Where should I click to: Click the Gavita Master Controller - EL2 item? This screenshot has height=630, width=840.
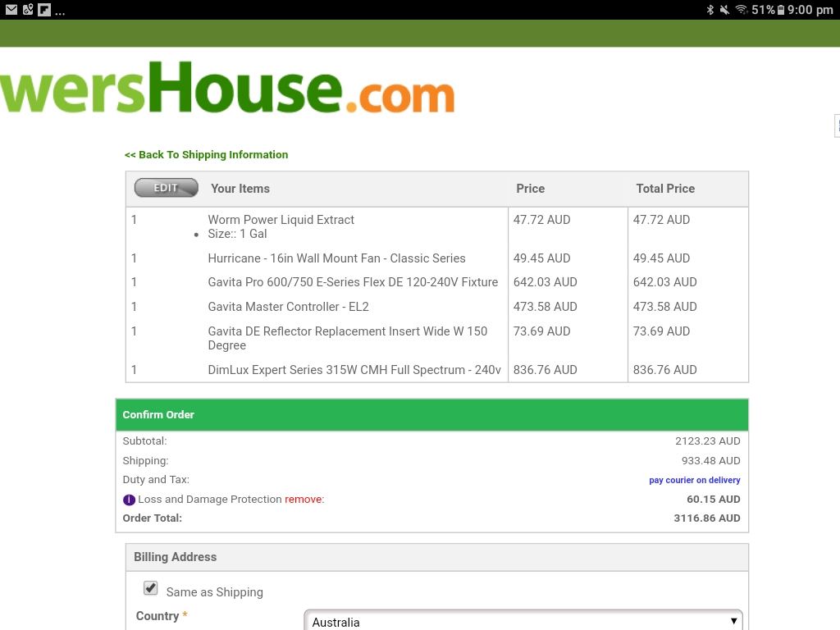pos(288,307)
